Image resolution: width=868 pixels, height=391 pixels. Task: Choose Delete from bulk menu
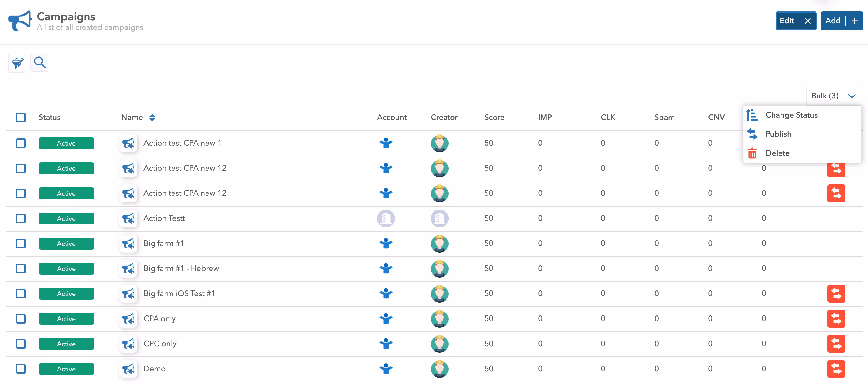pos(777,153)
